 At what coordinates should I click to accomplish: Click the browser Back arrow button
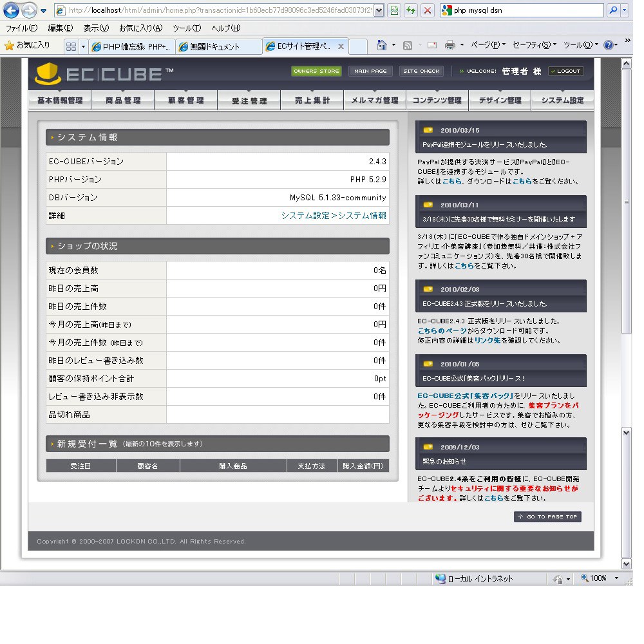click(11, 10)
